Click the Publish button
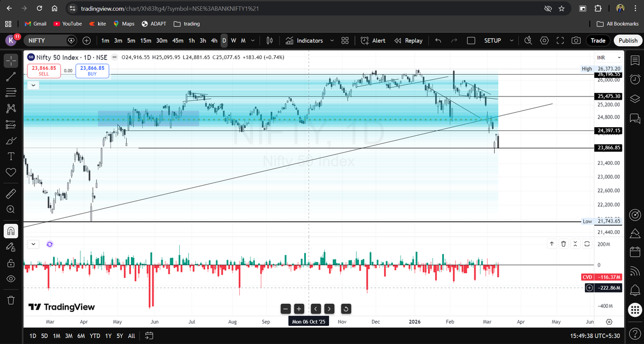The width and height of the screenshot is (644, 344). (628, 40)
